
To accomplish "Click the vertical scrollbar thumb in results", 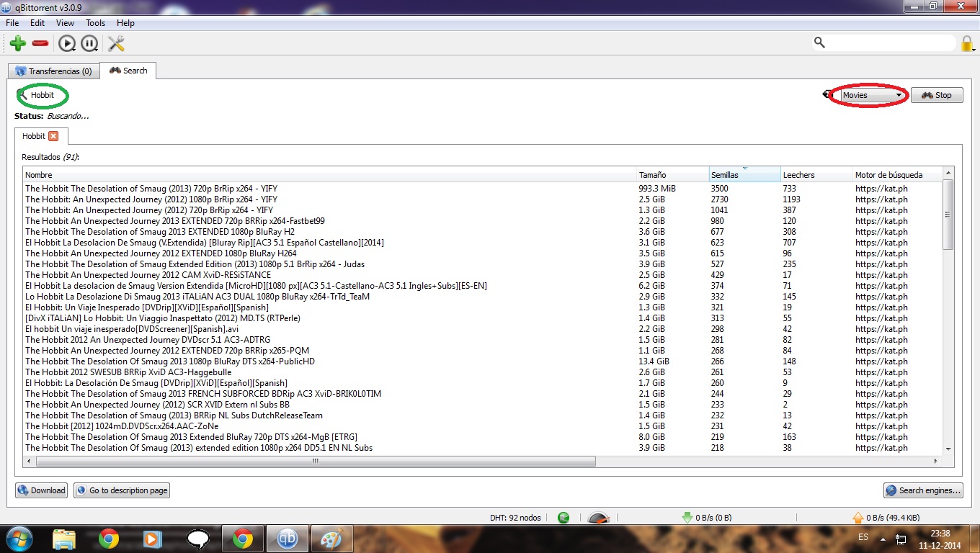I will click(948, 215).
